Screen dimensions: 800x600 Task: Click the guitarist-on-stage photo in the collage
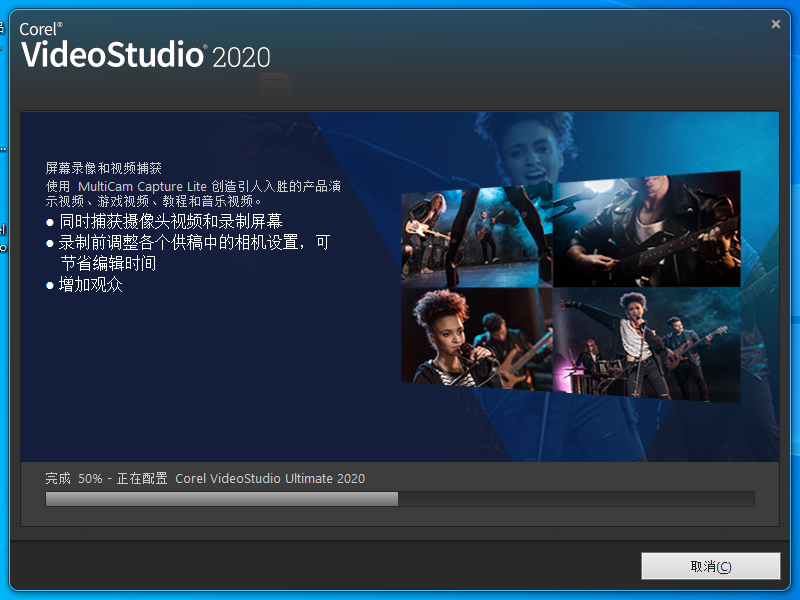point(477,238)
